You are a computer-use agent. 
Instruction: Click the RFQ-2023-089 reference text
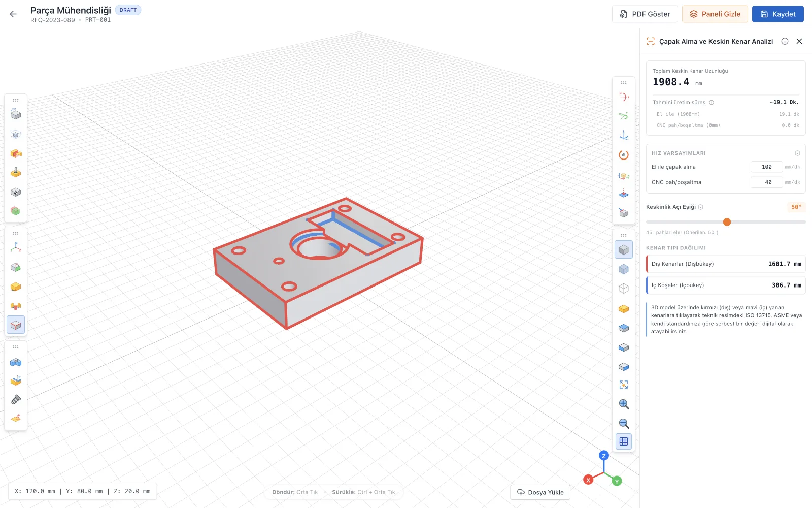52,20
